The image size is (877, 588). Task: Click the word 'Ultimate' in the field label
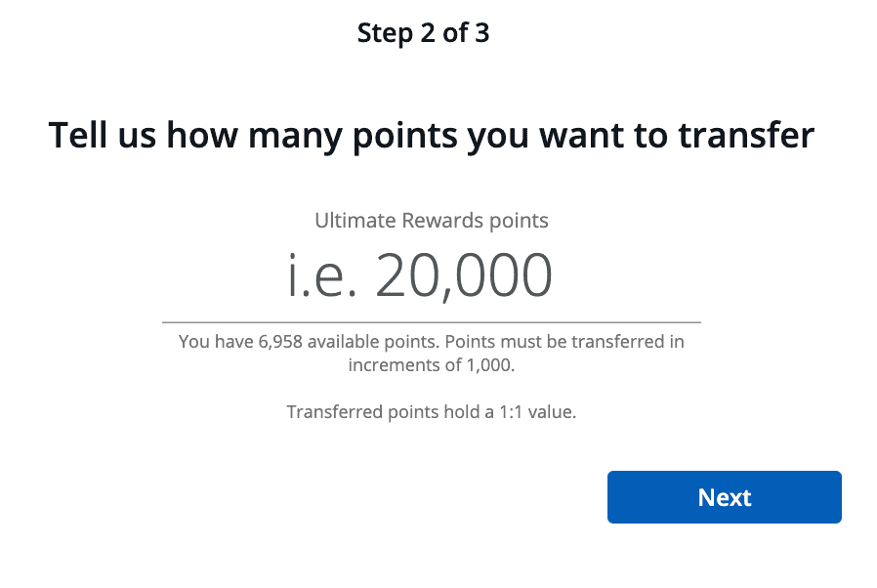(x=355, y=221)
